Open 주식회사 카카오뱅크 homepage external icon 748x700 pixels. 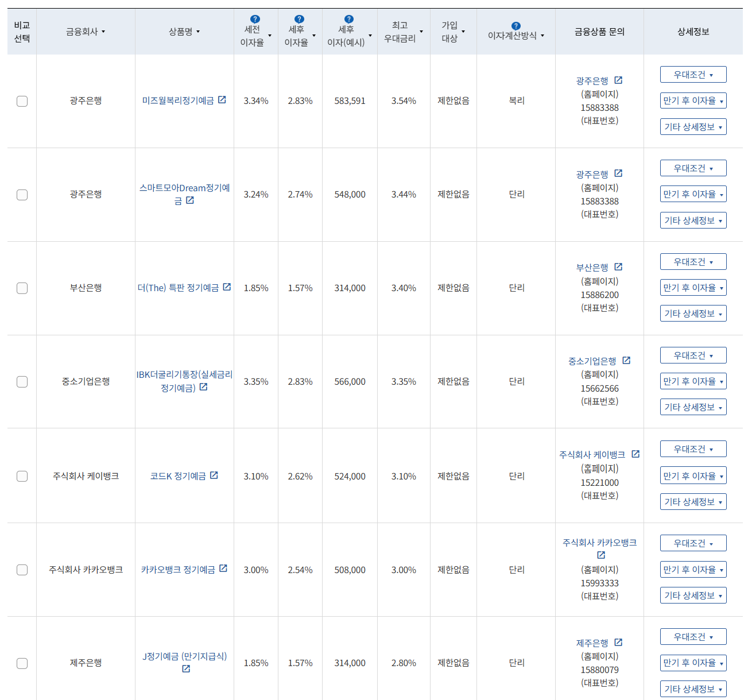pos(601,555)
